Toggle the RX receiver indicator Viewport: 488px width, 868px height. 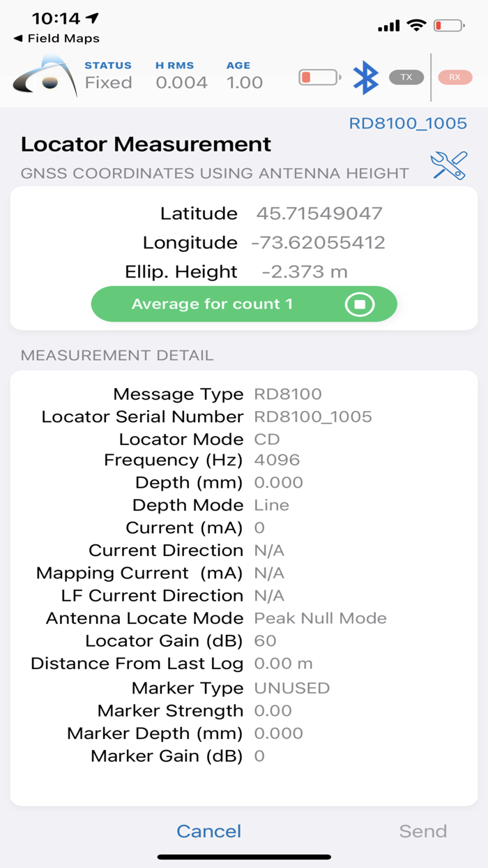tap(455, 77)
